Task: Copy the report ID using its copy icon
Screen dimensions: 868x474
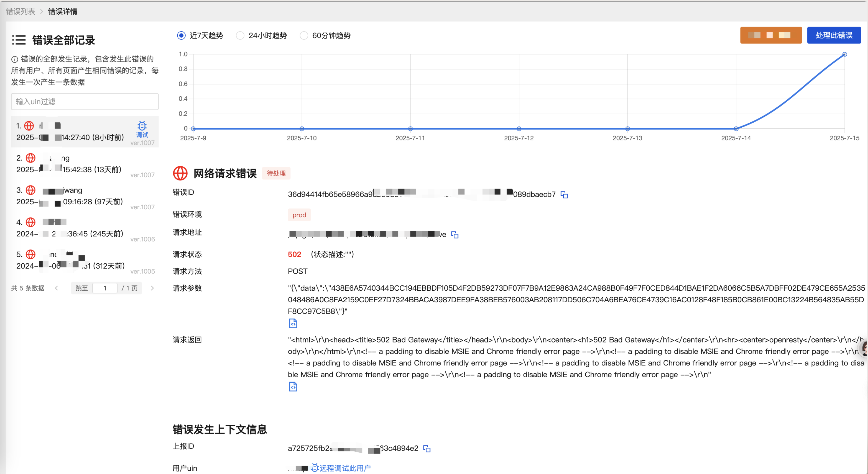Action: click(427, 449)
